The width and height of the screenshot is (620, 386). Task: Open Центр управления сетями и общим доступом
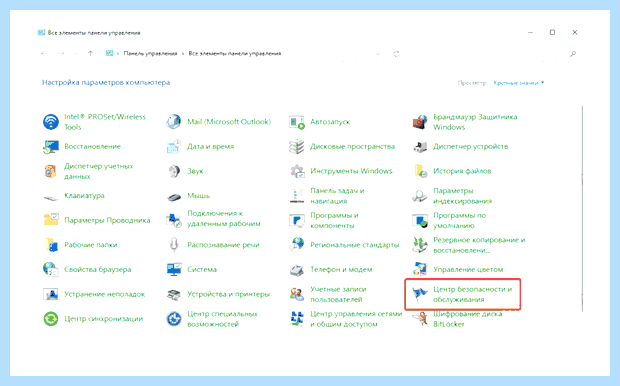[x=356, y=319]
